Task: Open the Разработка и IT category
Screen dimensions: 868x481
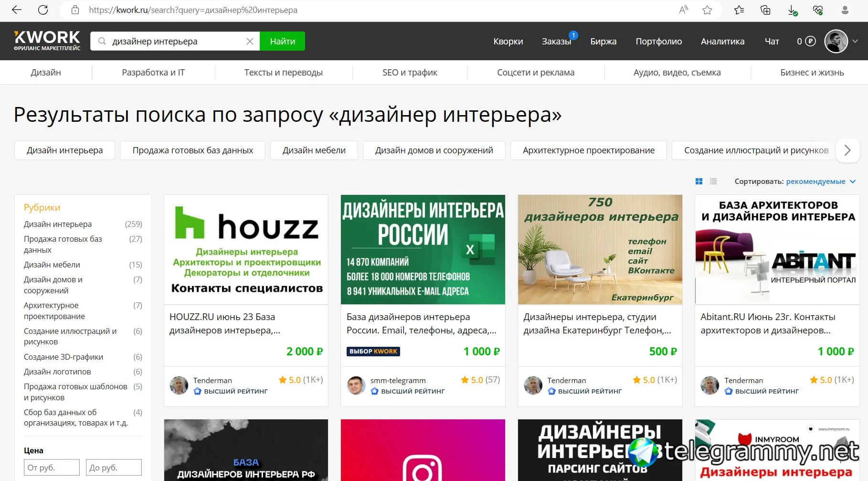Action: tap(153, 73)
